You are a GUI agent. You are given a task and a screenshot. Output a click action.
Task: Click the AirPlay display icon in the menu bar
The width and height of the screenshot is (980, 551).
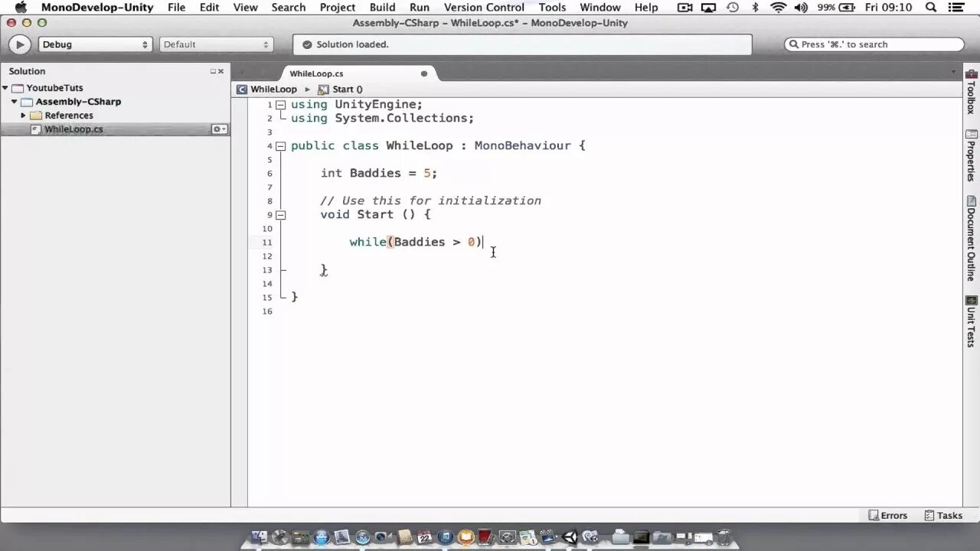[709, 8]
